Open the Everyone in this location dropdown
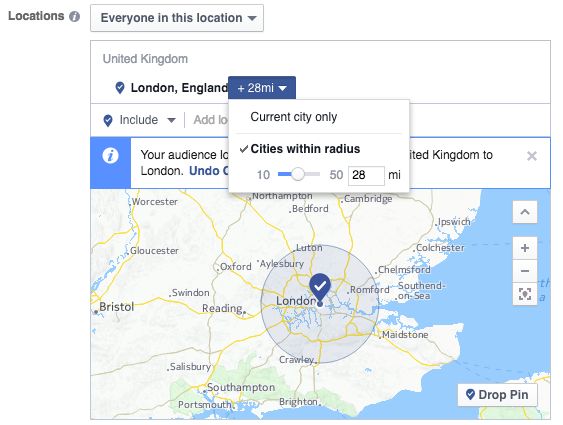This screenshot has height=425, width=563. pos(177,18)
